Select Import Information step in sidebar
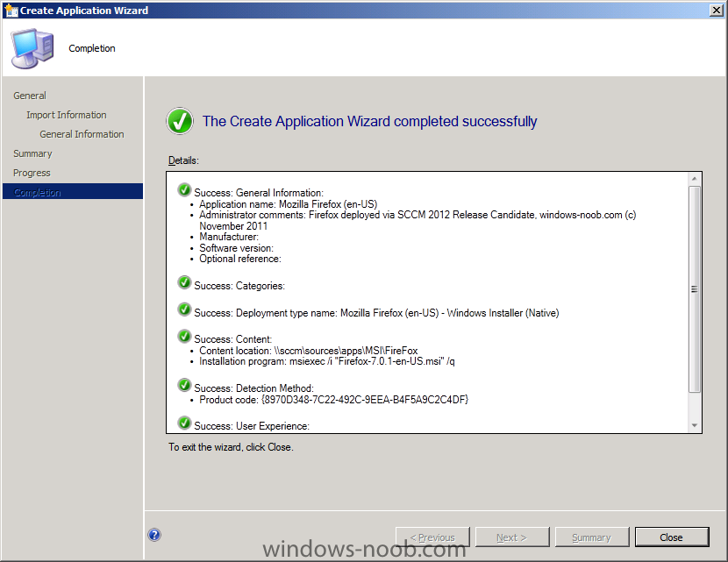Image resolution: width=728 pixels, height=562 pixels. 67,115
